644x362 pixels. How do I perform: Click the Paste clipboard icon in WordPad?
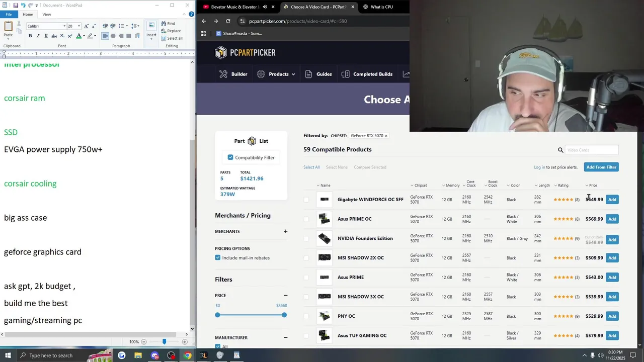[8, 26]
